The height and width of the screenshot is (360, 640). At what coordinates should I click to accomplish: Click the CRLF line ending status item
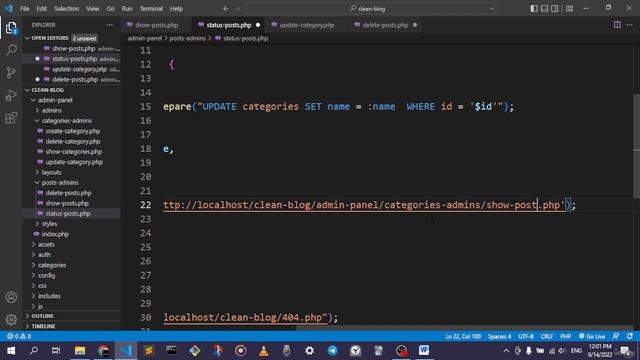tap(547, 336)
